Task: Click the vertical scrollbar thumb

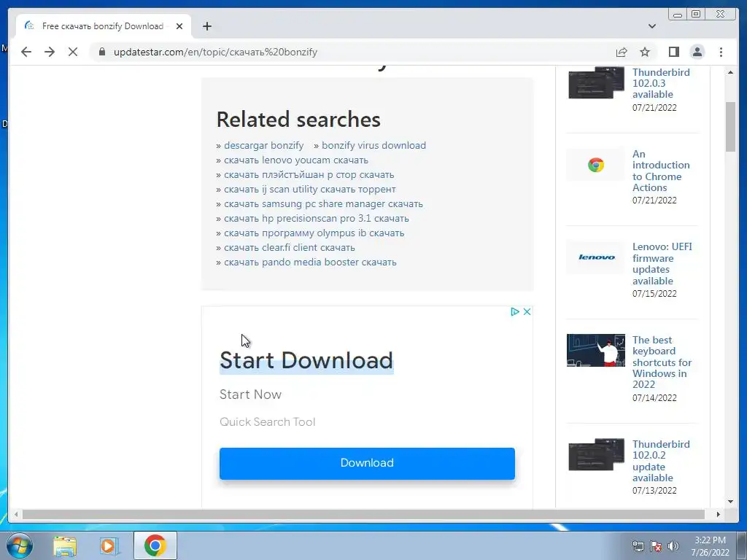Action: click(730, 127)
